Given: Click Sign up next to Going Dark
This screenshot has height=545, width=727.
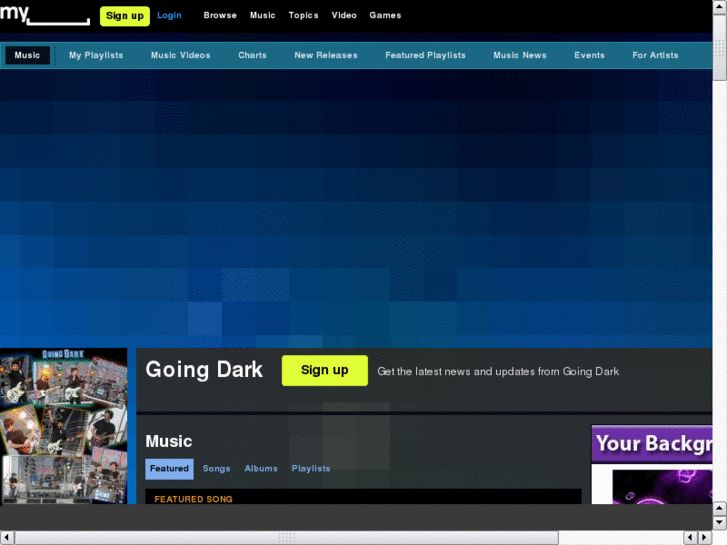Looking at the screenshot, I should pos(325,370).
